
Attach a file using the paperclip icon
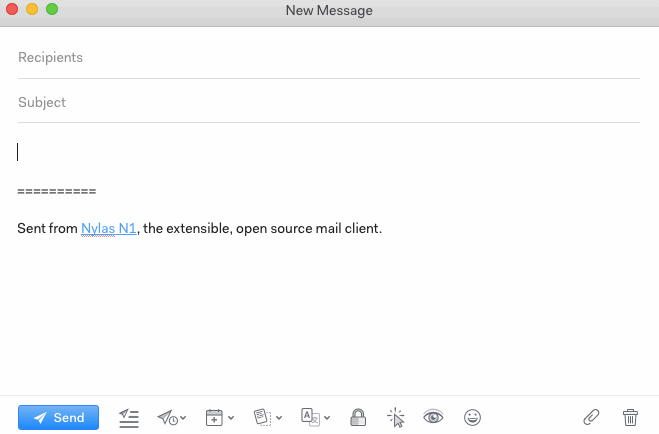(x=592, y=417)
